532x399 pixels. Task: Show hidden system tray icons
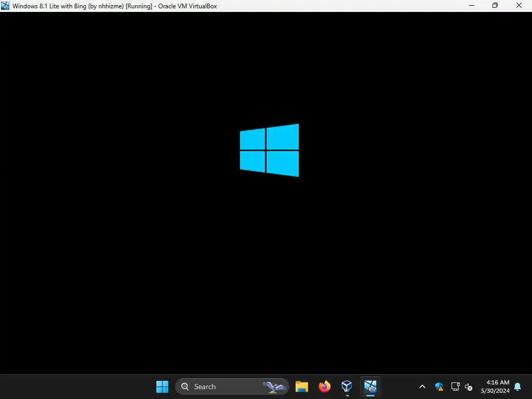pyautogui.click(x=422, y=387)
